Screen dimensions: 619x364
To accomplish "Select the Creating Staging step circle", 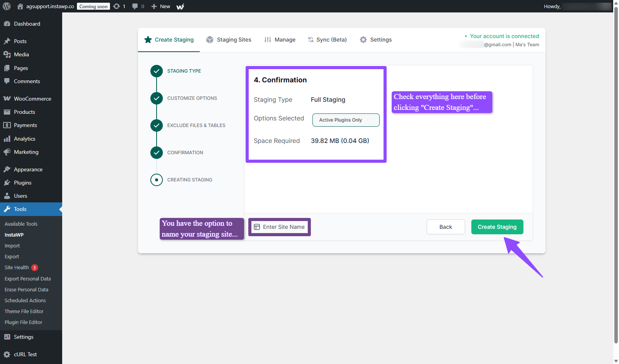I will 157,180.
